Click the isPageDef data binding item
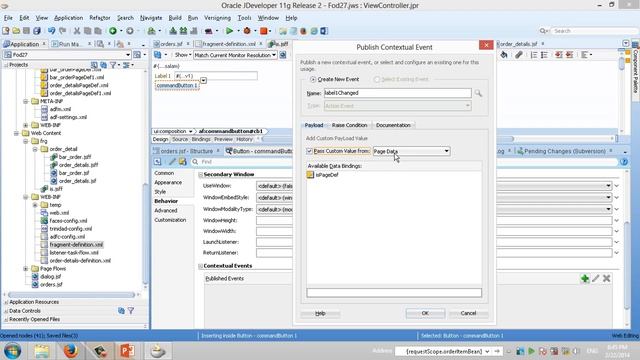This screenshot has width=640, height=360. (x=322, y=175)
